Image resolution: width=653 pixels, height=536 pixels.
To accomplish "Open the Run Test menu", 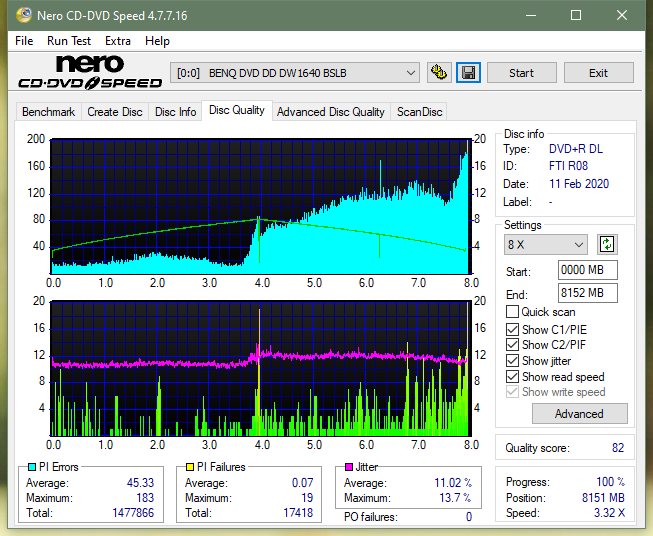I will [x=69, y=41].
